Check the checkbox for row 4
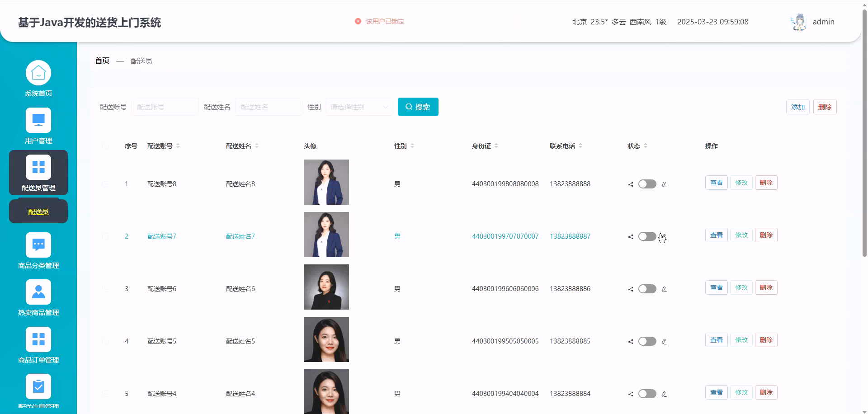Viewport: 868px width, 414px height. tap(105, 341)
